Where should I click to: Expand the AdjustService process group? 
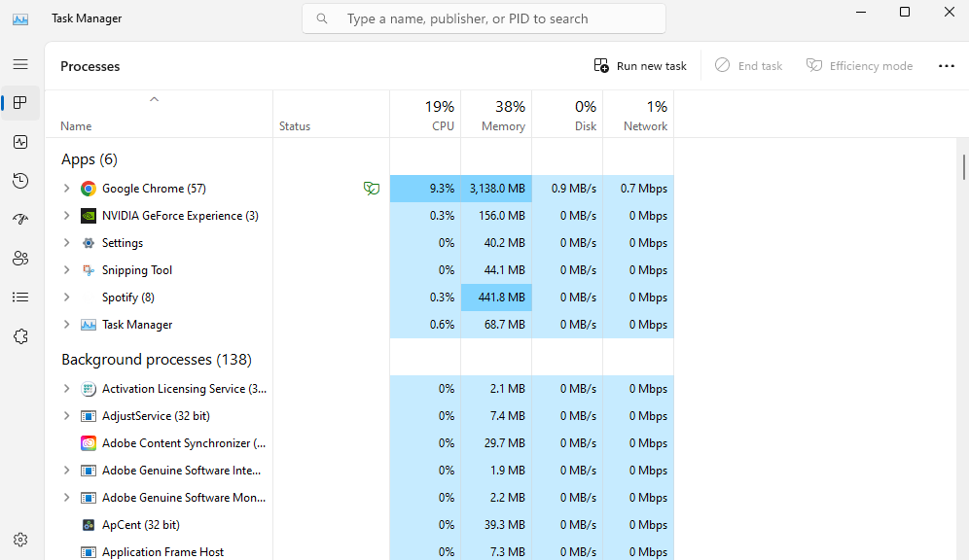(x=67, y=415)
